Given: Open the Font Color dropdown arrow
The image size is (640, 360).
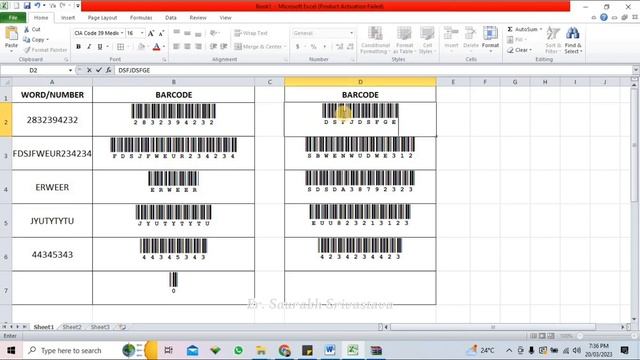Looking at the screenshot, I should (x=164, y=47).
